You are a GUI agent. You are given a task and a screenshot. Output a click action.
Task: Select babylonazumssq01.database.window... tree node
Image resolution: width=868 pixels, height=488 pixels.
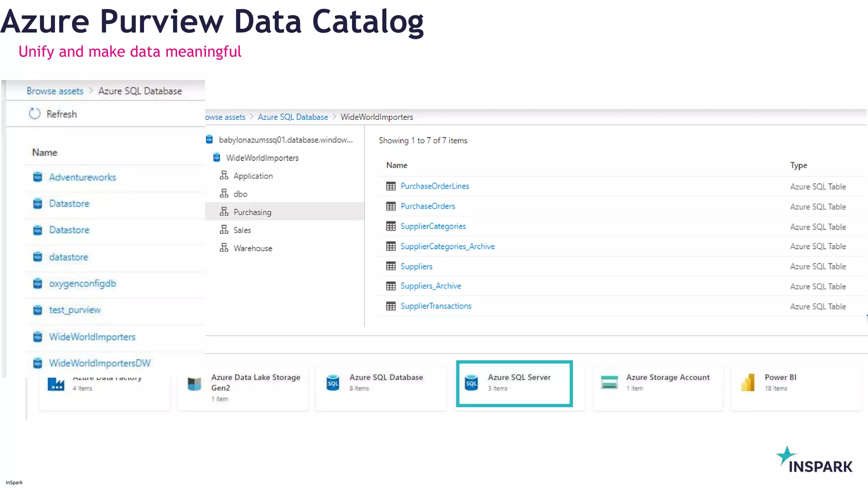[286, 140]
